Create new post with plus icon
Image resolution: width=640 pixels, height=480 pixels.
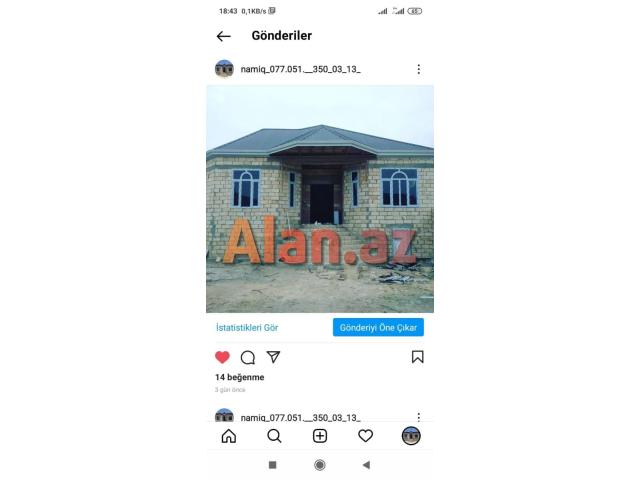point(320,436)
